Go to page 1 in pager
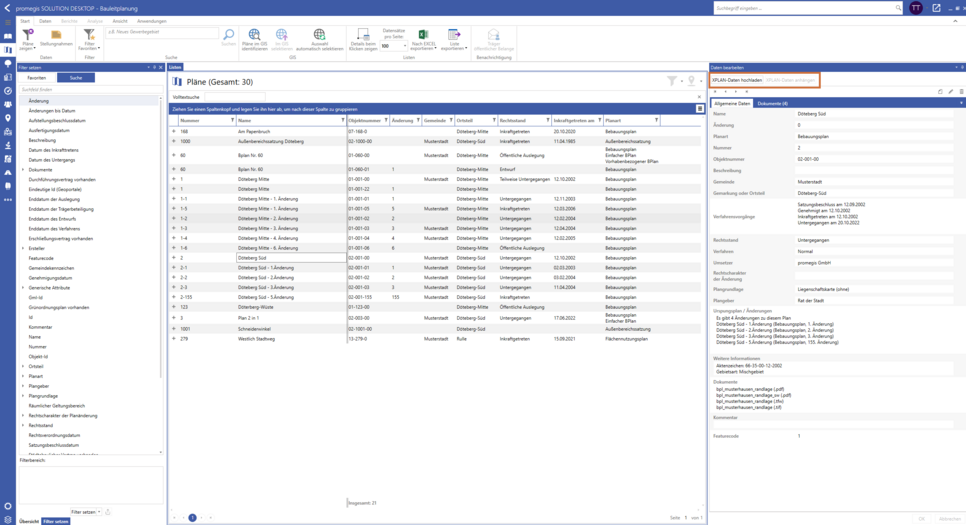Screen dimensions: 966x525 pos(192,518)
